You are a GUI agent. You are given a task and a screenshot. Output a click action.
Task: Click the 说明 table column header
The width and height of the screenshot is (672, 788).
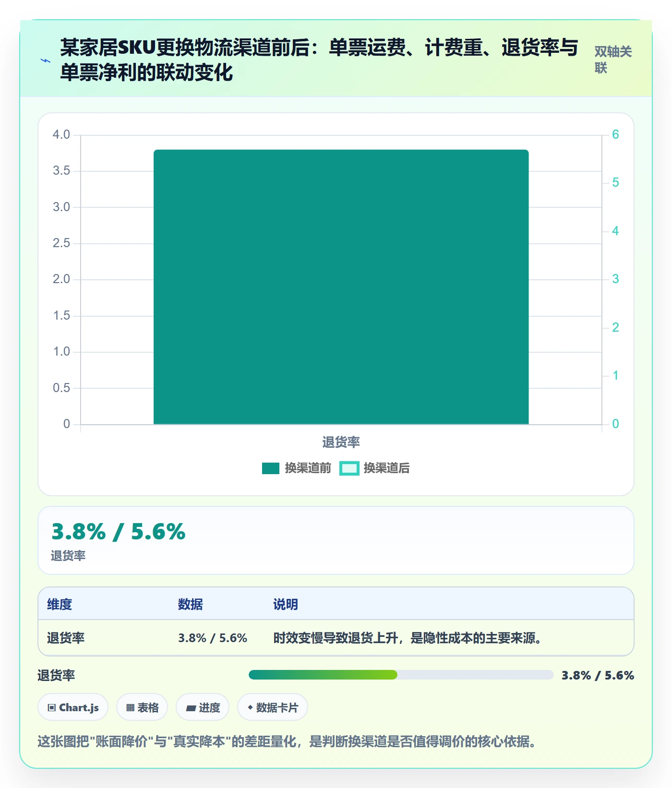(286, 604)
